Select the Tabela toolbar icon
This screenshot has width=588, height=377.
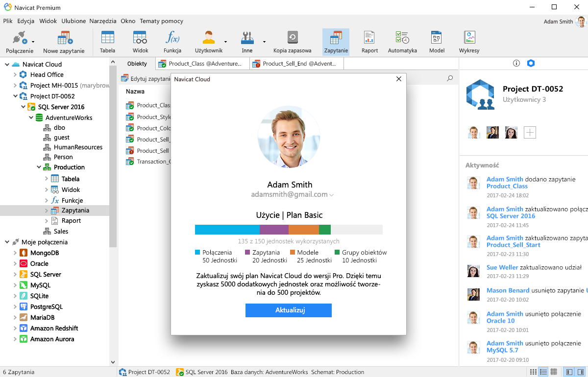pyautogui.click(x=107, y=42)
